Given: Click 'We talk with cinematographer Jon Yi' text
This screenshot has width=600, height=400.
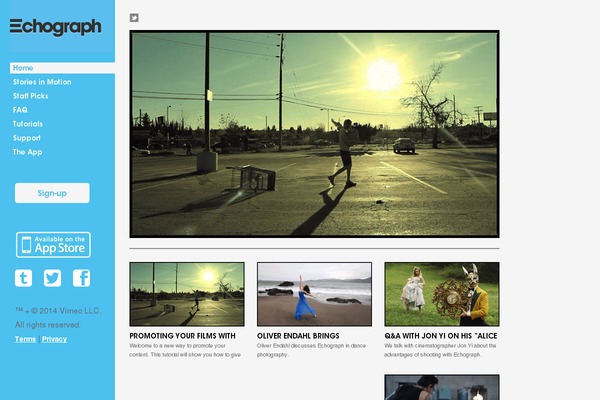Looking at the screenshot, I should (440, 350).
